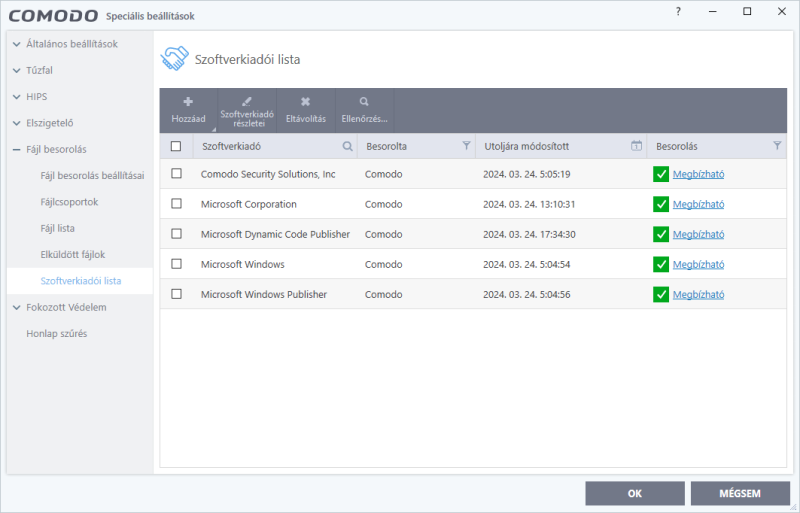
Task: Open the Fájl lista page
Action: click(58, 228)
